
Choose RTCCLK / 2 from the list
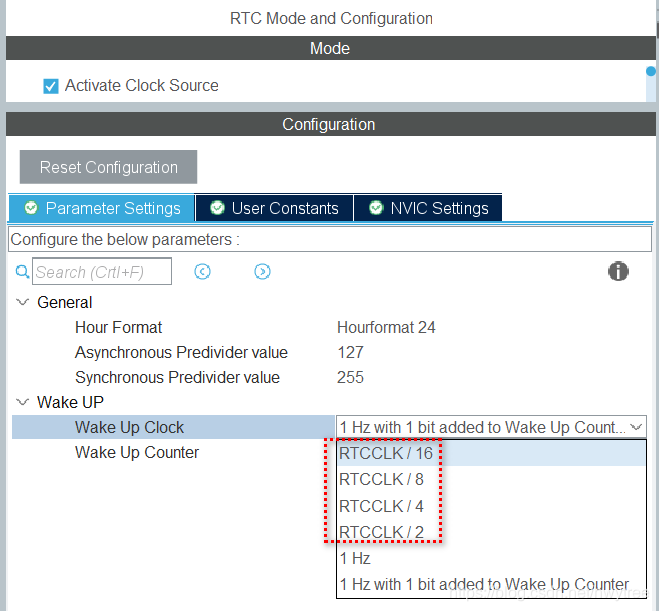coord(491,532)
